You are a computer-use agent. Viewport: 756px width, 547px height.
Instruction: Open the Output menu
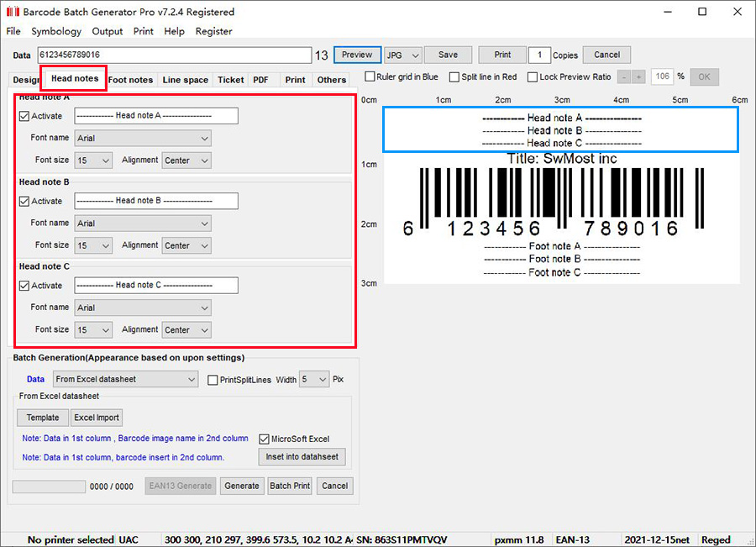click(107, 31)
